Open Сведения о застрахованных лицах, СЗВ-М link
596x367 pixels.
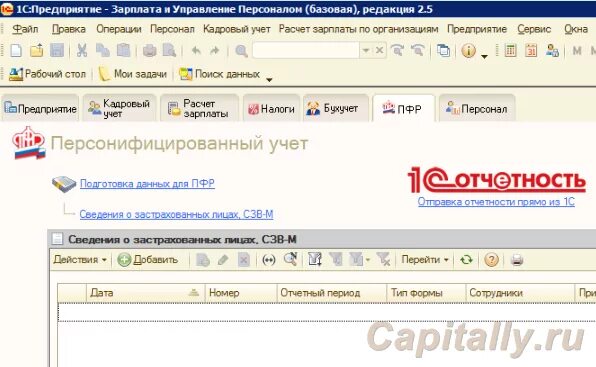(x=176, y=214)
